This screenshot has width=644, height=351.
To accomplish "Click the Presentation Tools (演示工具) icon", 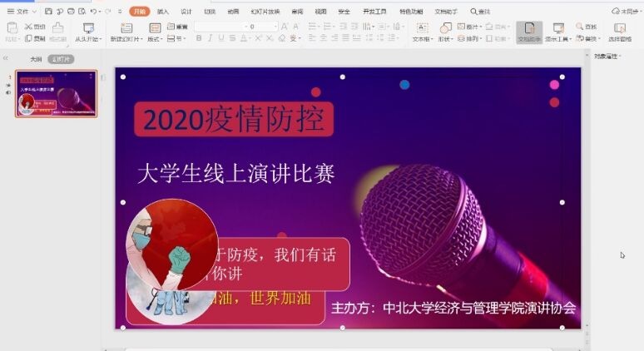I will pos(558,28).
